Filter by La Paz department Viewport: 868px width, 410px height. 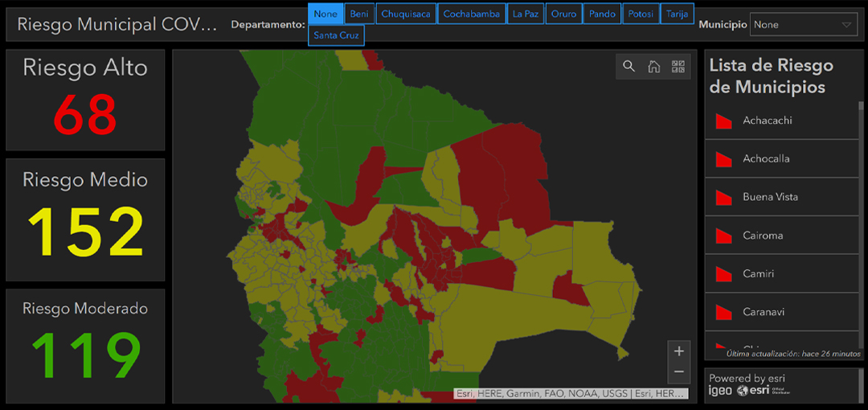tap(526, 14)
